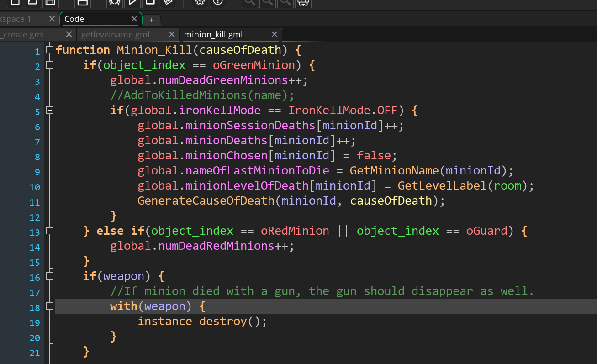Image resolution: width=597 pixels, height=364 pixels.
Task: Stop the running game with the stop icon
Action: click(150, 2)
